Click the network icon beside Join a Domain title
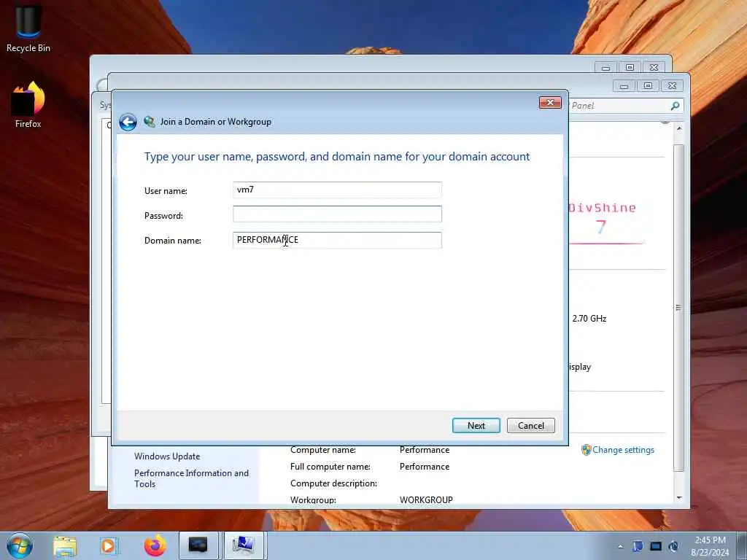The width and height of the screenshot is (747, 560). (x=149, y=122)
